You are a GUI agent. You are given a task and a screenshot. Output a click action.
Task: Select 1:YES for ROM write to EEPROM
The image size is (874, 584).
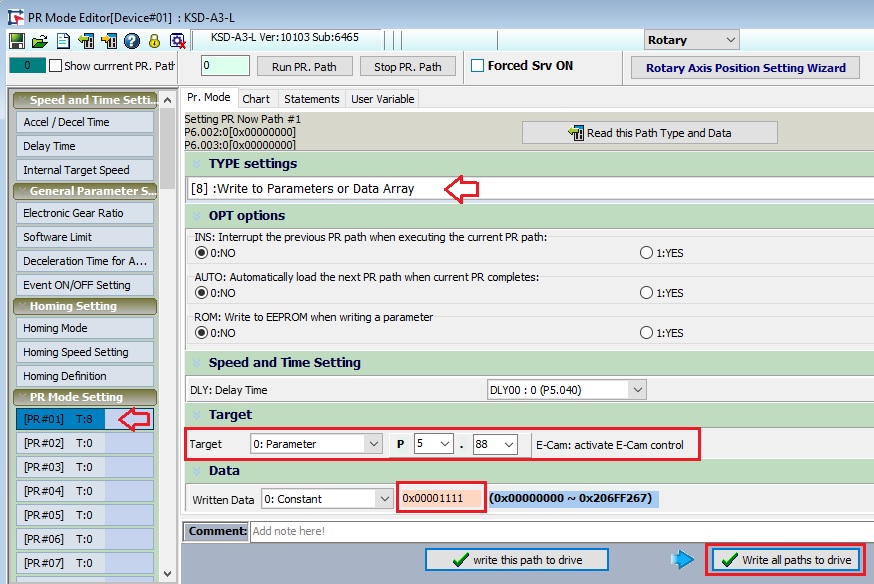(645, 333)
